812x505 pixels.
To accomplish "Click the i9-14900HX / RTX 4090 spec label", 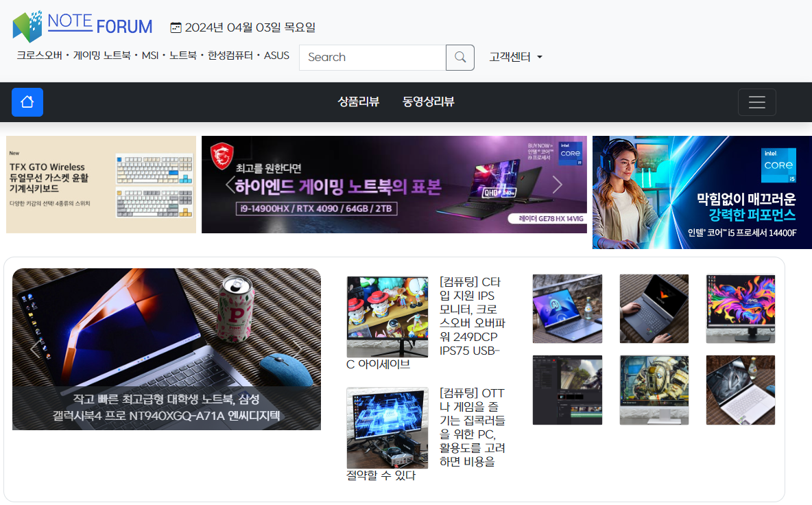I will (316, 209).
